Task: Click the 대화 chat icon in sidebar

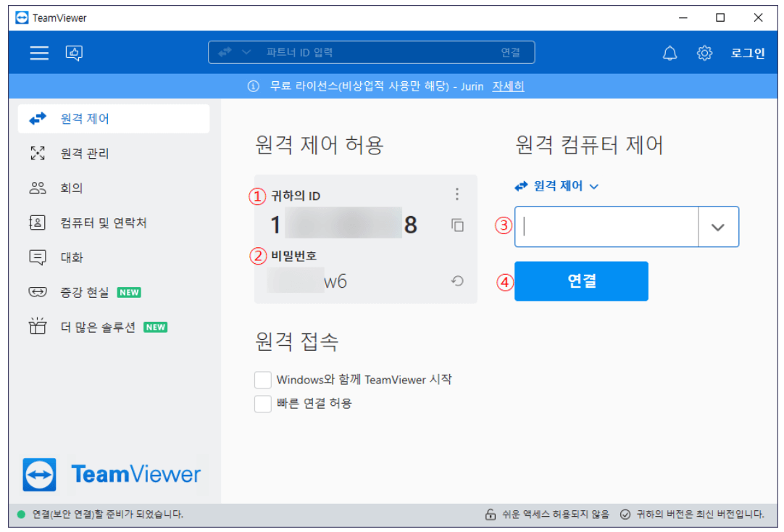Action: pyautogui.click(x=38, y=257)
